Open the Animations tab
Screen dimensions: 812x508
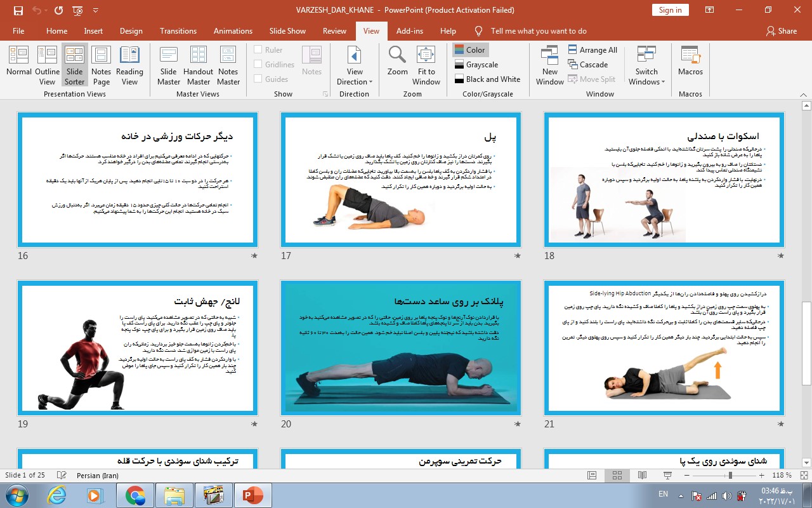coord(233,31)
